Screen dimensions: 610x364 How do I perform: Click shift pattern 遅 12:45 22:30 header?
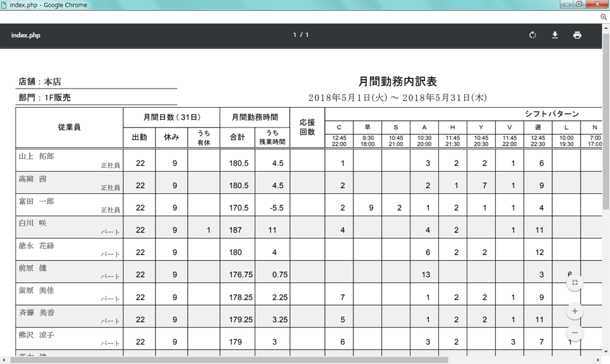(538, 135)
